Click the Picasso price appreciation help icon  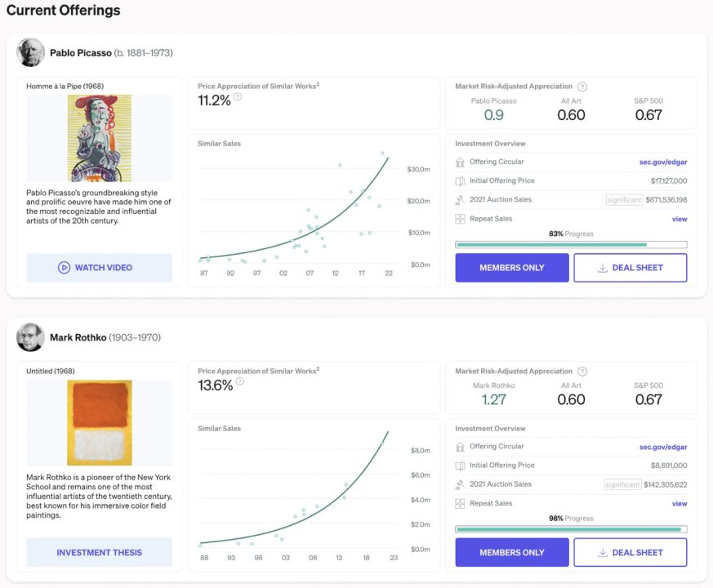pyautogui.click(x=238, y=97)
